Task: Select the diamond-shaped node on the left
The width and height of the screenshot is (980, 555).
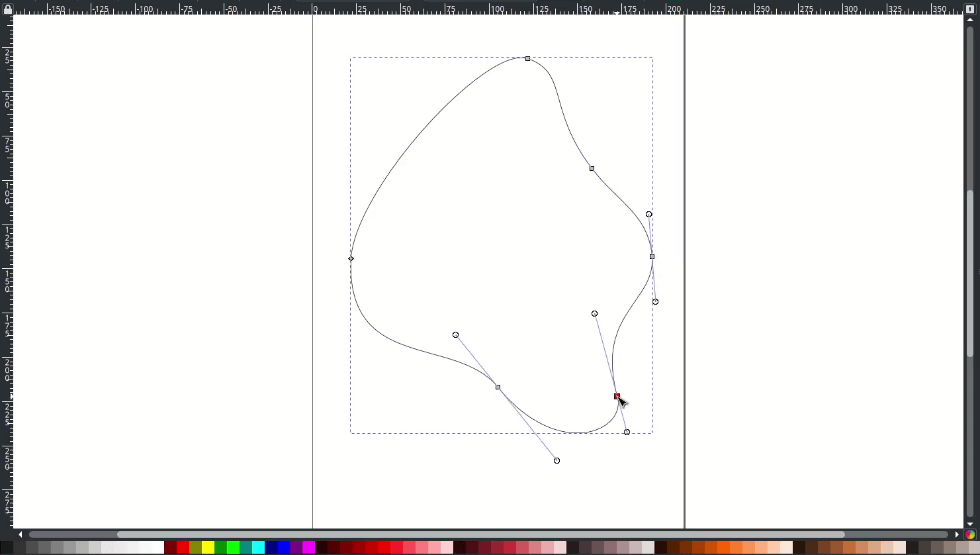Action: point(351,258)
